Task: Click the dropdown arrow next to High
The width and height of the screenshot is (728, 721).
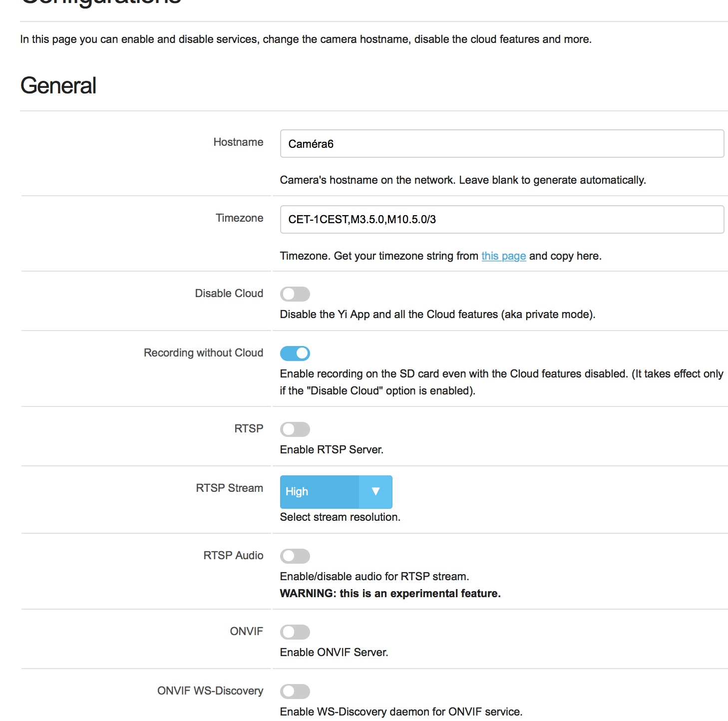Action: pos(375,492)
